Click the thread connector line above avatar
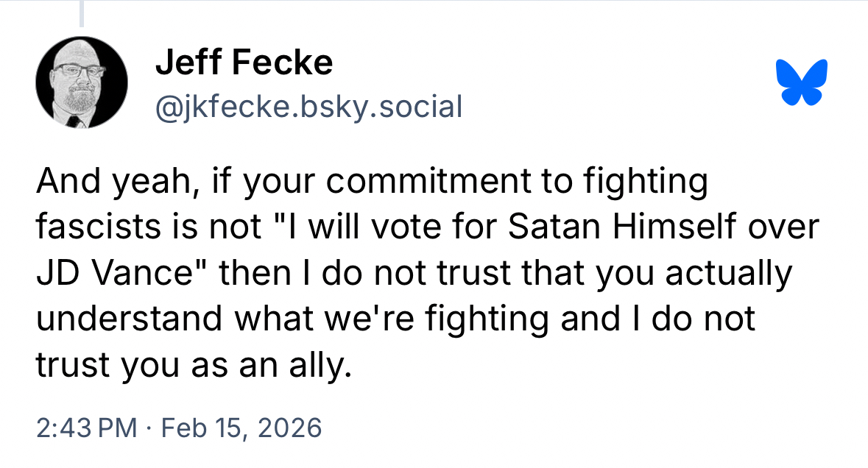The width and height of the screenshot is (868, 468). pyautogui.click(x=82, y=13)
